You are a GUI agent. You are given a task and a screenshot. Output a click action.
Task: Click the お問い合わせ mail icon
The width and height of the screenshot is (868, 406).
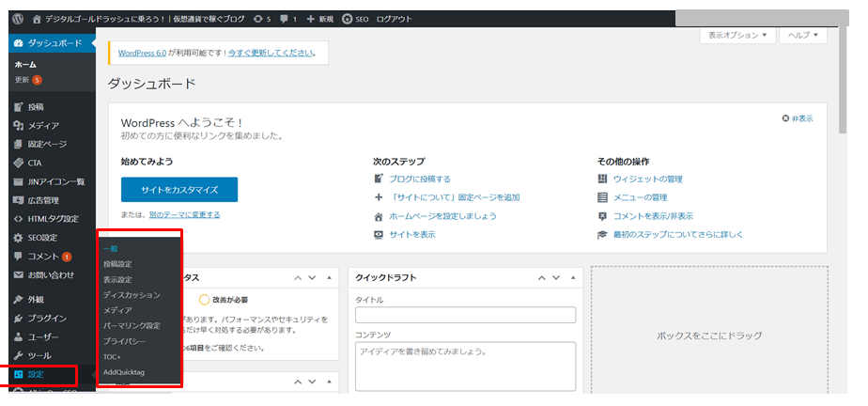18,274
